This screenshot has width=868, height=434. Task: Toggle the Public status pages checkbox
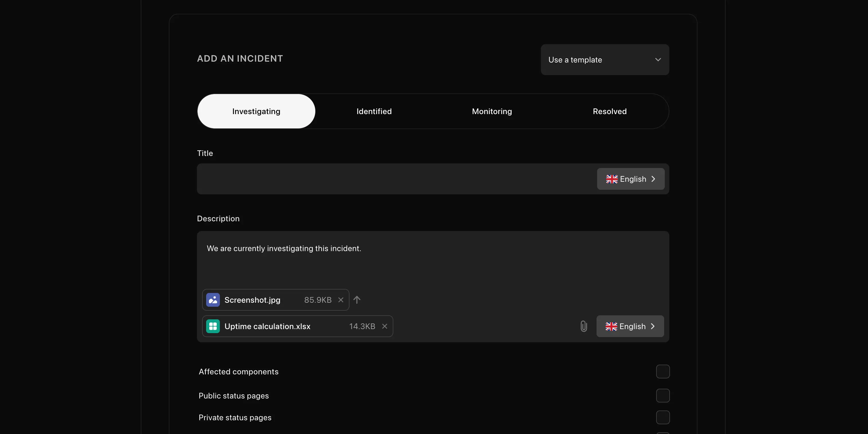(662, 396)
